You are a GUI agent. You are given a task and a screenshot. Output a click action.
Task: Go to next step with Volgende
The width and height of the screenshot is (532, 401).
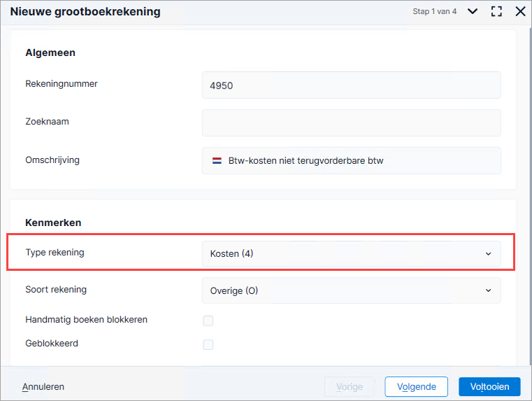[417, 387]
